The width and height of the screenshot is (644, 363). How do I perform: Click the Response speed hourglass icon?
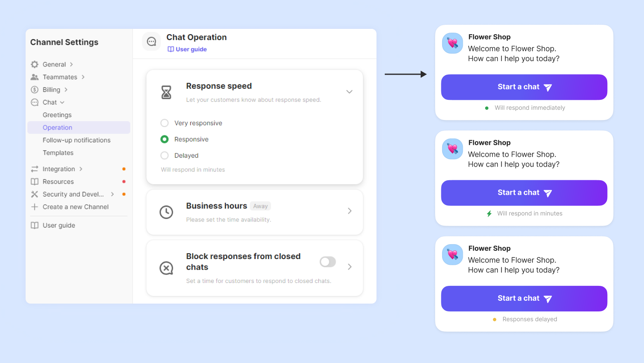[x=166, y=92]
